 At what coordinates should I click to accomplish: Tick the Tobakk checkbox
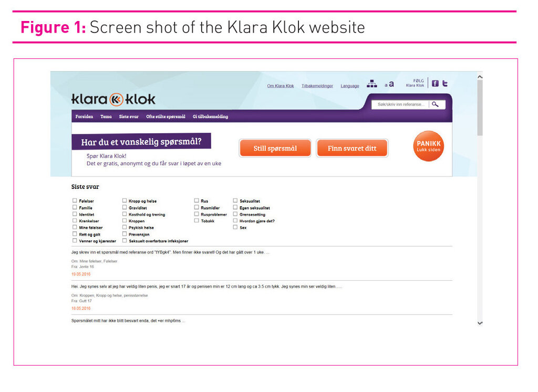click(196, 221)
